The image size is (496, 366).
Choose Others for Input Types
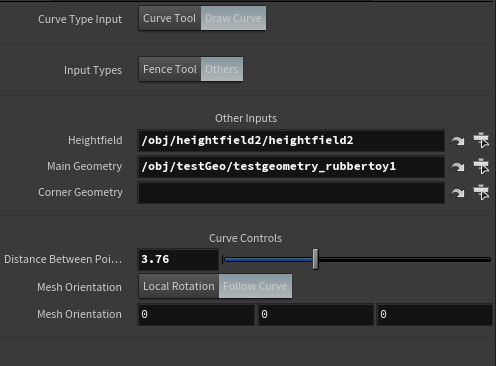[222, 69]
